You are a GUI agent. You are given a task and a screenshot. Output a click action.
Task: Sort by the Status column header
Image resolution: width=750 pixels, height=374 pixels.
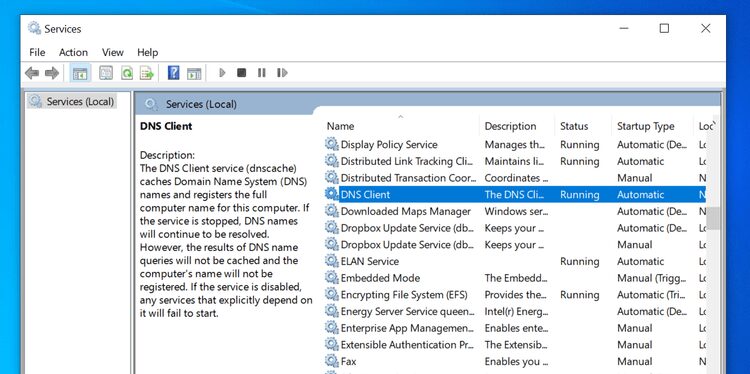[x=583, y=126]
